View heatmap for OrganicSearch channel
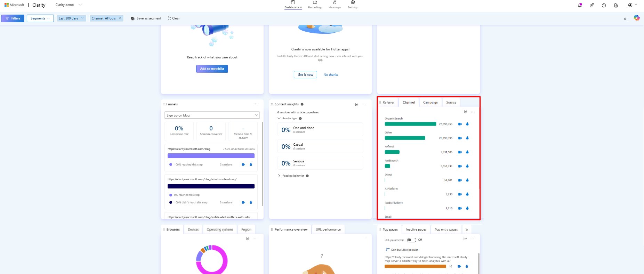 tap(467, 124)
